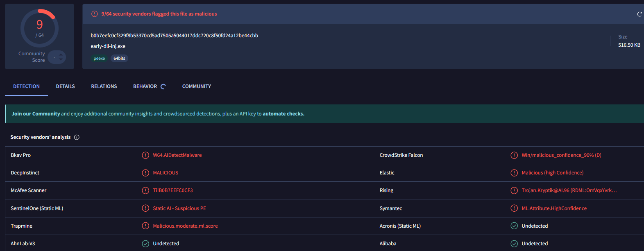Switch to the Community tab
644x251 pixels.
coord(197,86)
